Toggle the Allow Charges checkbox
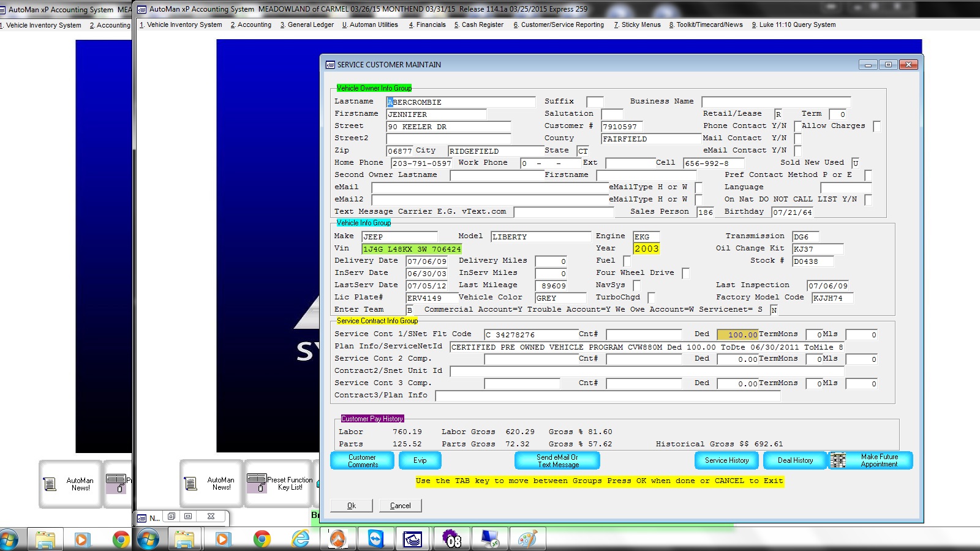Viewport: 980px width, 551px height. pyautogui.click(x=876, y=126)
